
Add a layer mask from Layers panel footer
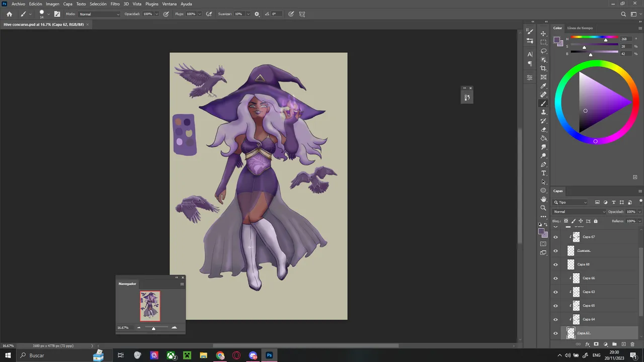[x=596, y=344]
